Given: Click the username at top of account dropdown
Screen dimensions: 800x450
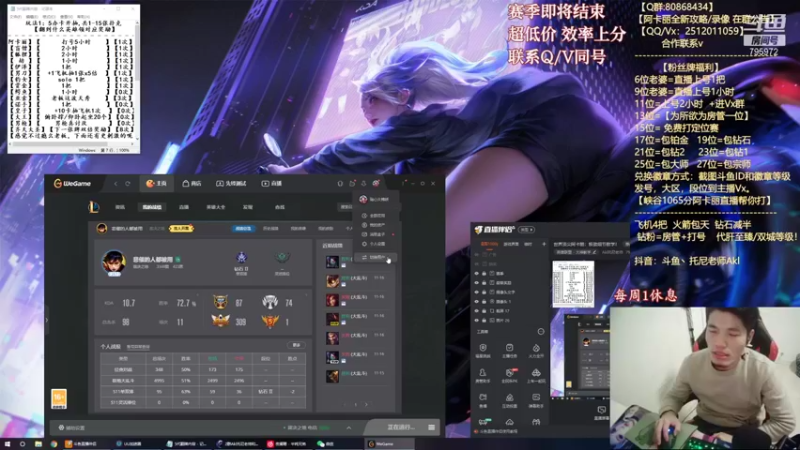Looking at the screenshot, I should [x=379, y=199].
